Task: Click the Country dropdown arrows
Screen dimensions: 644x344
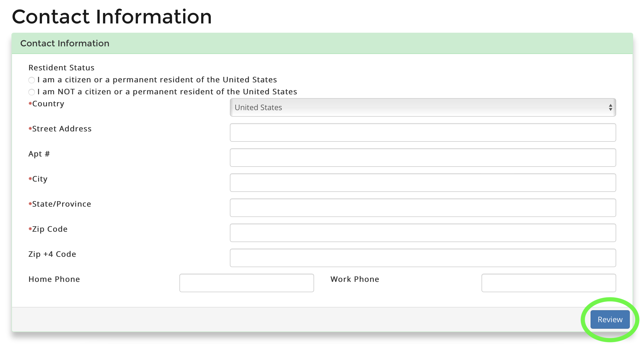Action: click(x=610, y=107)
